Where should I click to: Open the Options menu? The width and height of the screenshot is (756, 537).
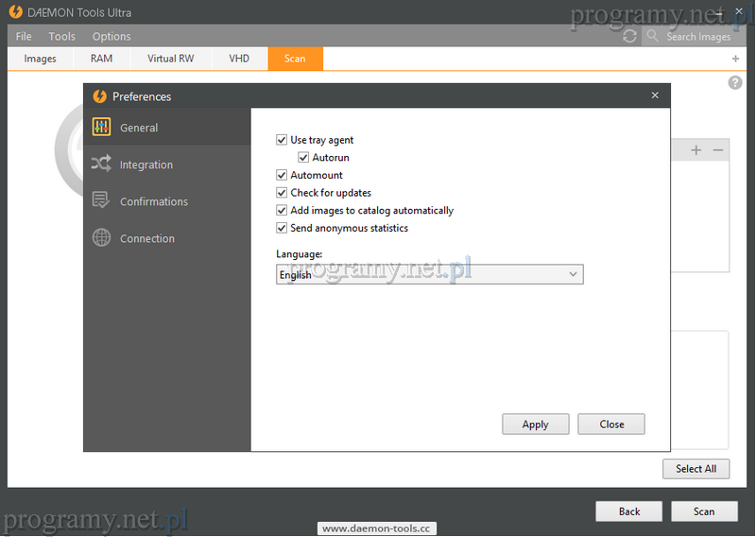click(x=112, y=36)
